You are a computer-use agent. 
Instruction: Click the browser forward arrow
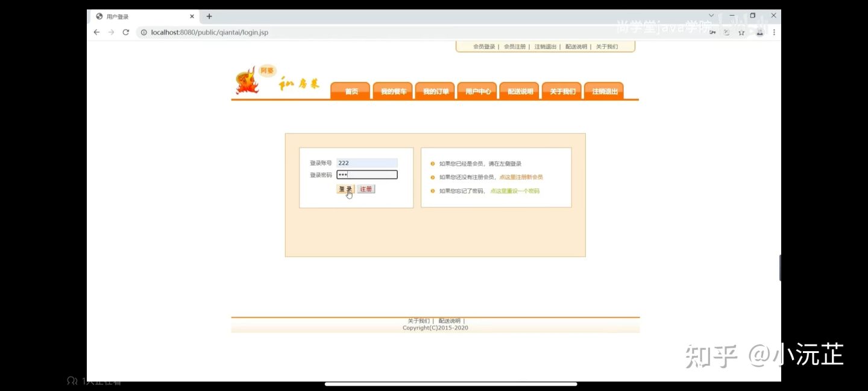point(111,32)
